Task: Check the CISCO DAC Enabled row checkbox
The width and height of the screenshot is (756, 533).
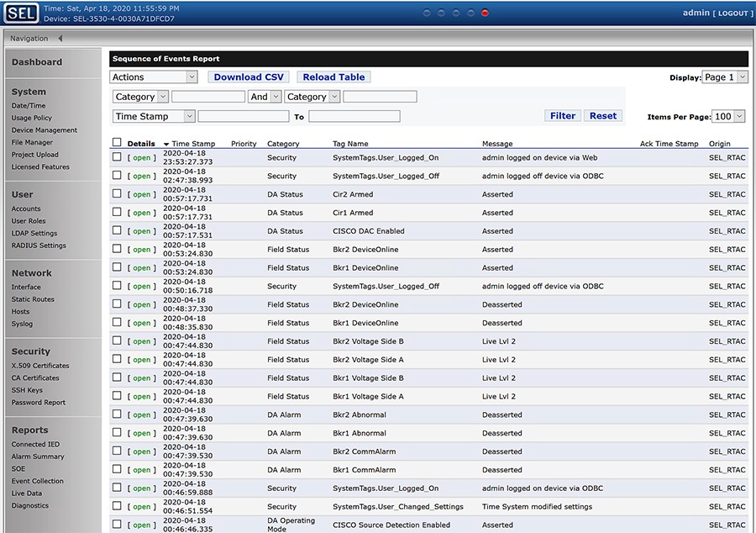Action: click(117, 230)
